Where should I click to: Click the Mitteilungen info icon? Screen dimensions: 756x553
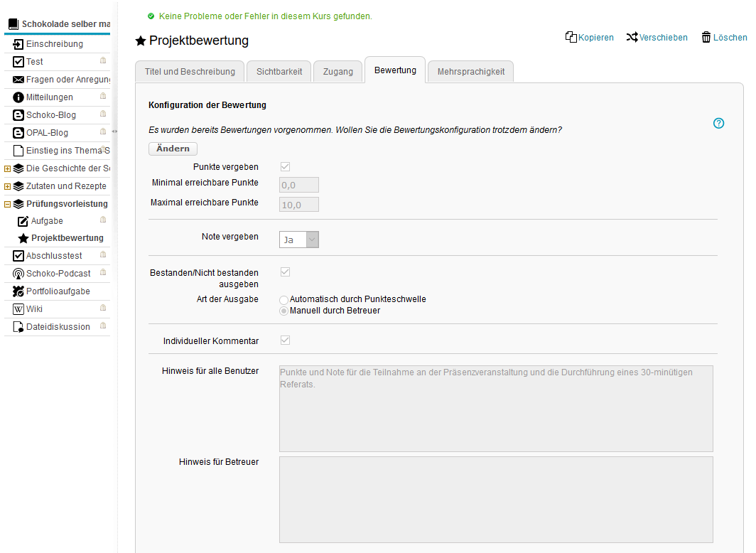point(18,97)
